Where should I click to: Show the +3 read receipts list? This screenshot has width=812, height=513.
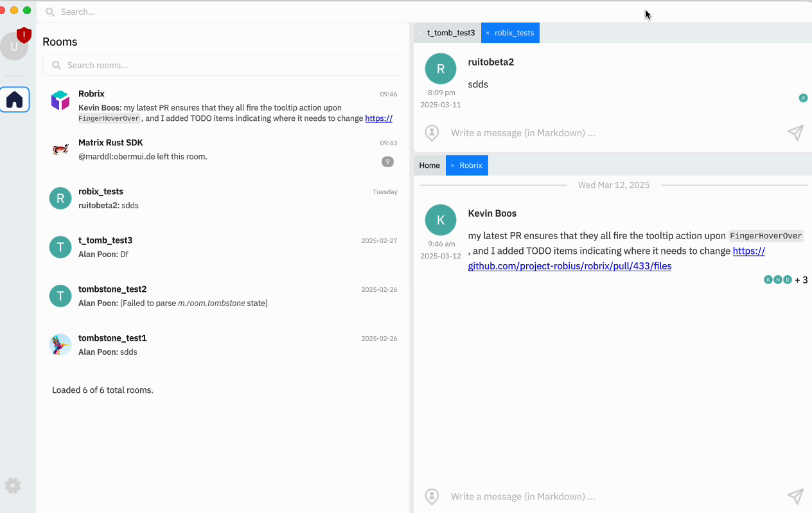pos(801,280)
